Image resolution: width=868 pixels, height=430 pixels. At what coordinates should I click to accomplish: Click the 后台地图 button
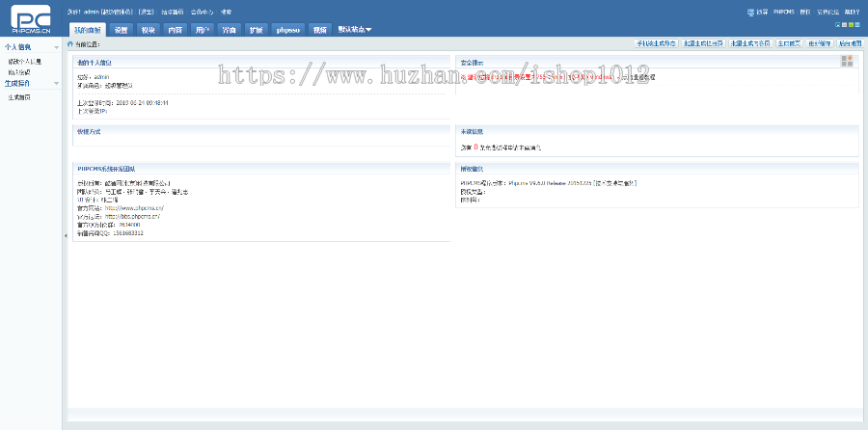(x=849, y=43)
